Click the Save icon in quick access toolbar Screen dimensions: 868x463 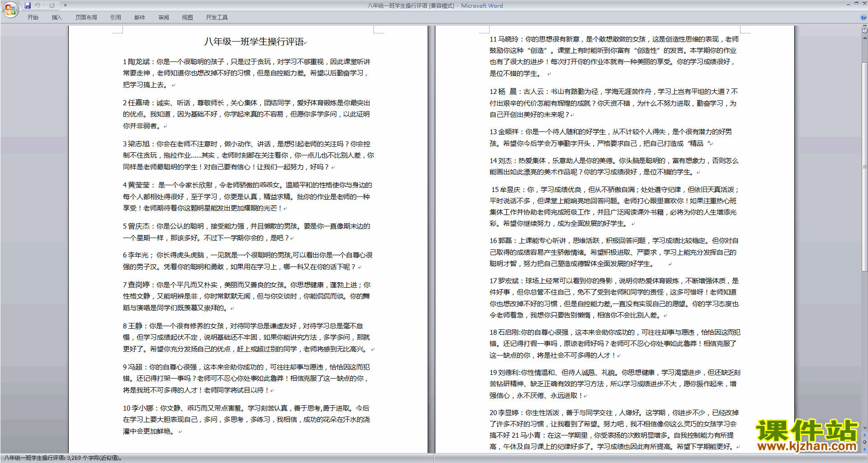pyautogui.click(x=28, y=5)
